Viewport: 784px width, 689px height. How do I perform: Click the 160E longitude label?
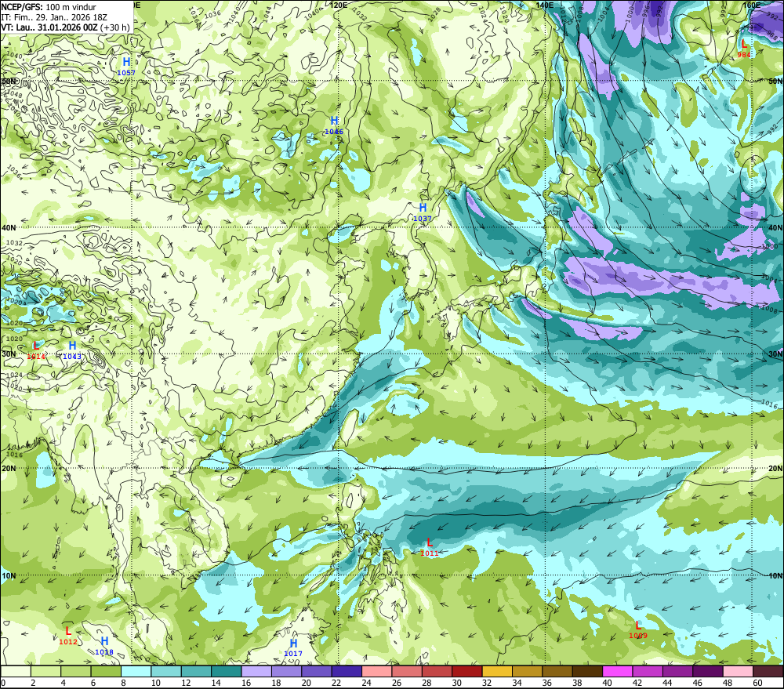pos(752,5)
